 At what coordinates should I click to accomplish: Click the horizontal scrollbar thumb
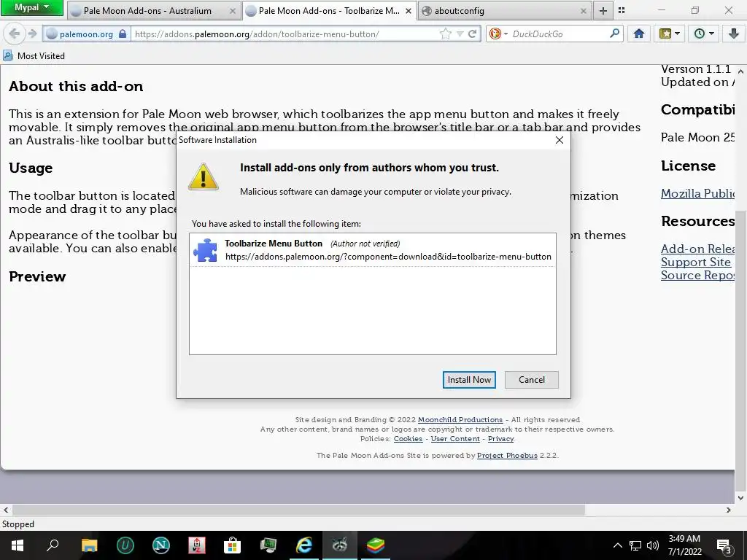[298, 510]
